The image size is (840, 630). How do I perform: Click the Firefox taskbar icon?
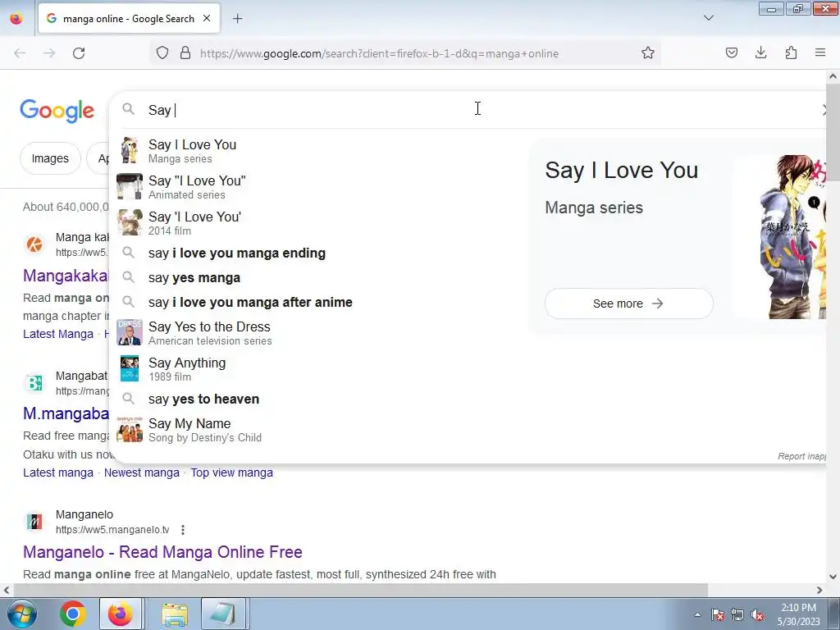pos(121,614)
